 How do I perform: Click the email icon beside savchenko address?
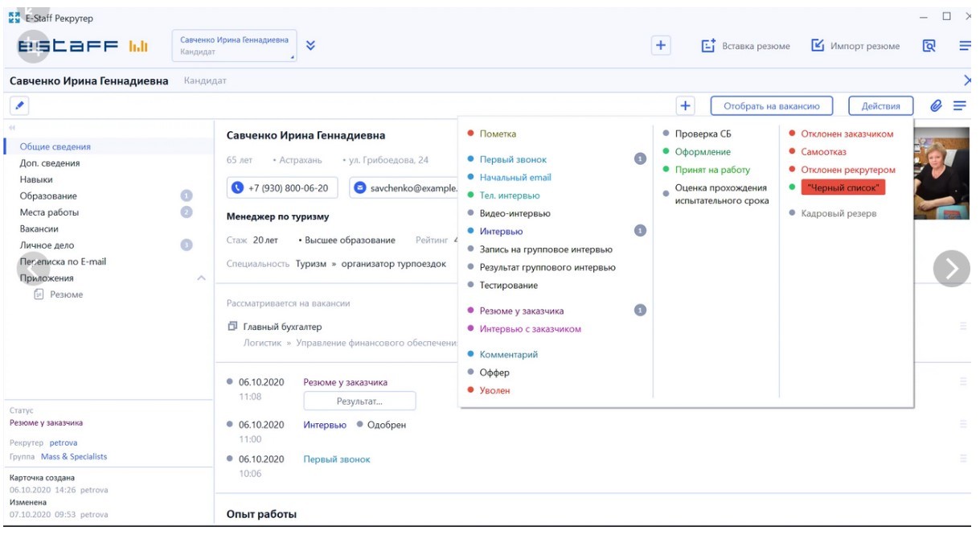360,187
